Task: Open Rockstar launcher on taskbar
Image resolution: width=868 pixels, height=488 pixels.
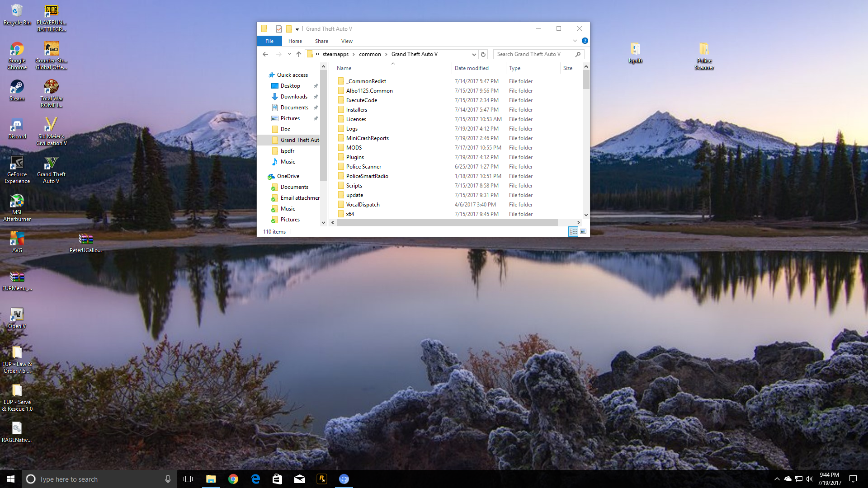Action: tap(322, 479)
